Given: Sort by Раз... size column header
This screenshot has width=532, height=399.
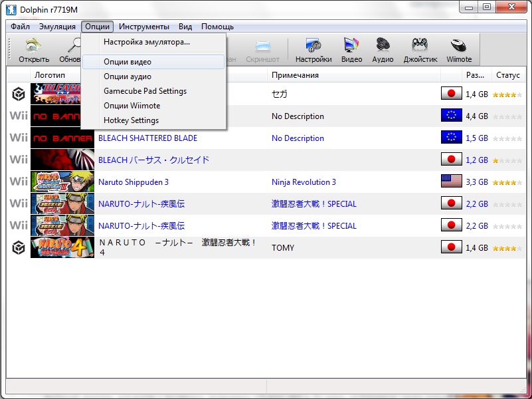Looking at the screenshot, I should coord(476,75).
